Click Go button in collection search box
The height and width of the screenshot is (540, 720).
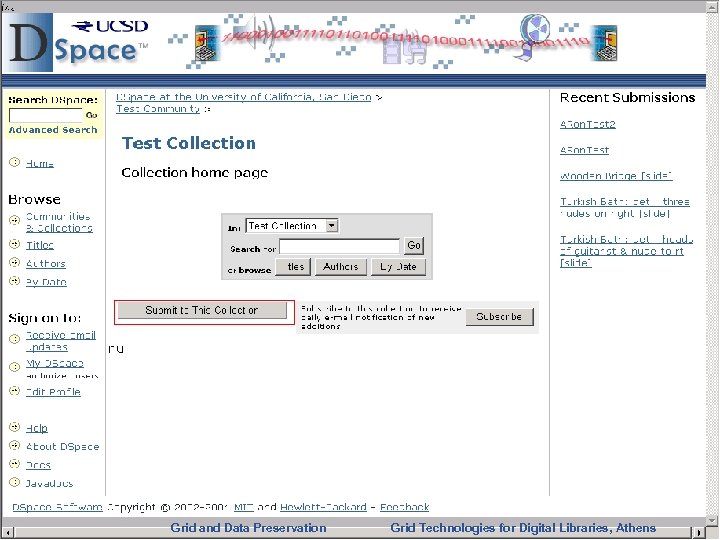coord(414,246)
